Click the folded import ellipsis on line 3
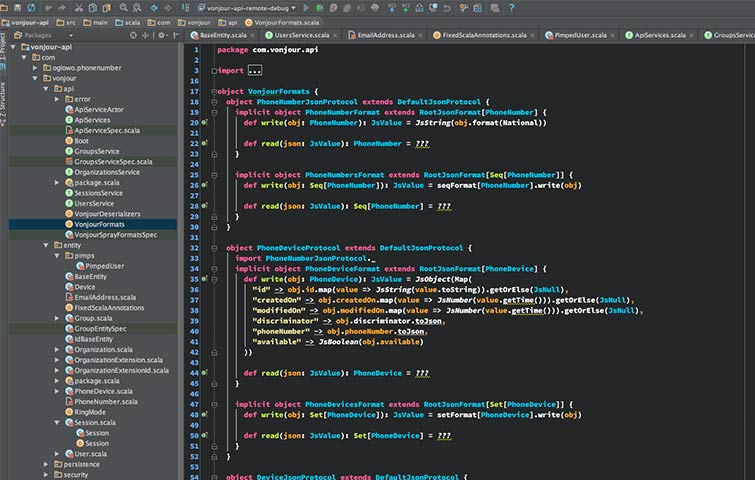The height and width of the screenshot is (480, 755). coord(255,71)
